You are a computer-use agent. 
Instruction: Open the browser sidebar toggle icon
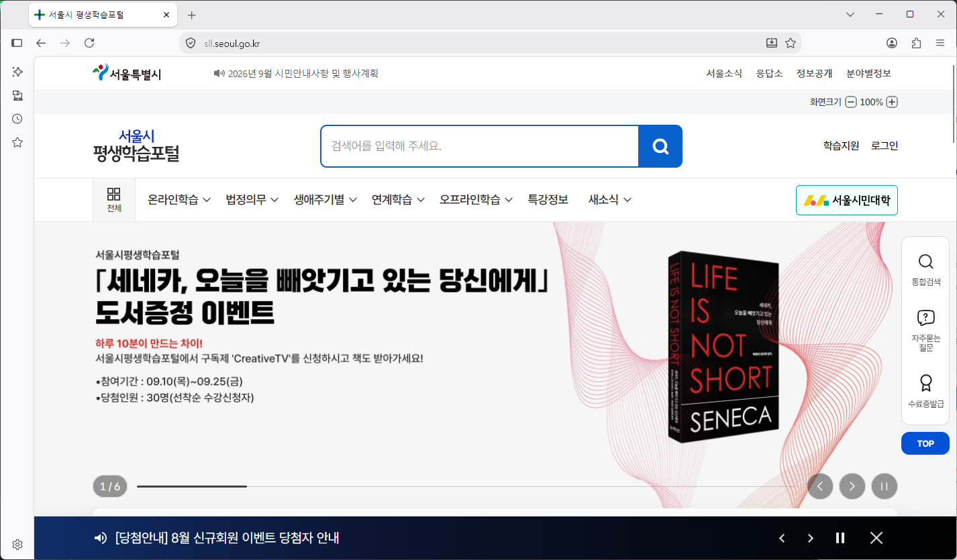(17, 43)
